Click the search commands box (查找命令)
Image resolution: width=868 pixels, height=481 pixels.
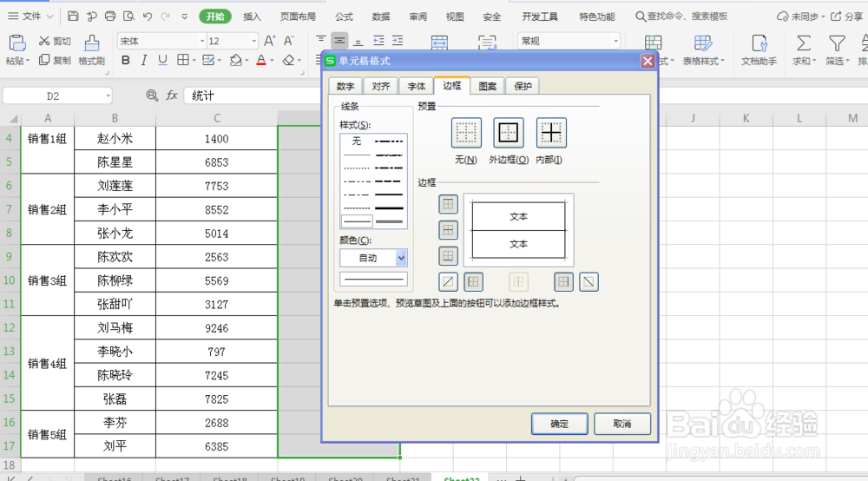pos(682,16)
